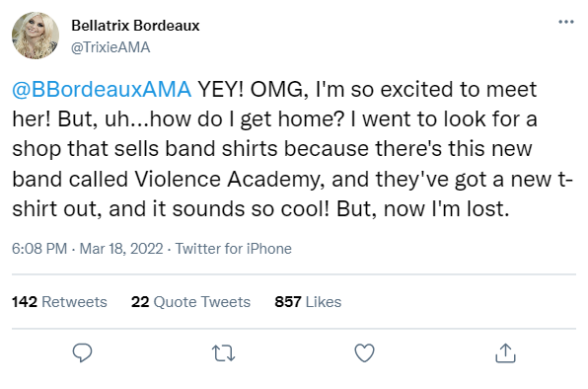588x389 pixels.
Task: Click the 6:08 PM timestamp
Action: [39, 249]
